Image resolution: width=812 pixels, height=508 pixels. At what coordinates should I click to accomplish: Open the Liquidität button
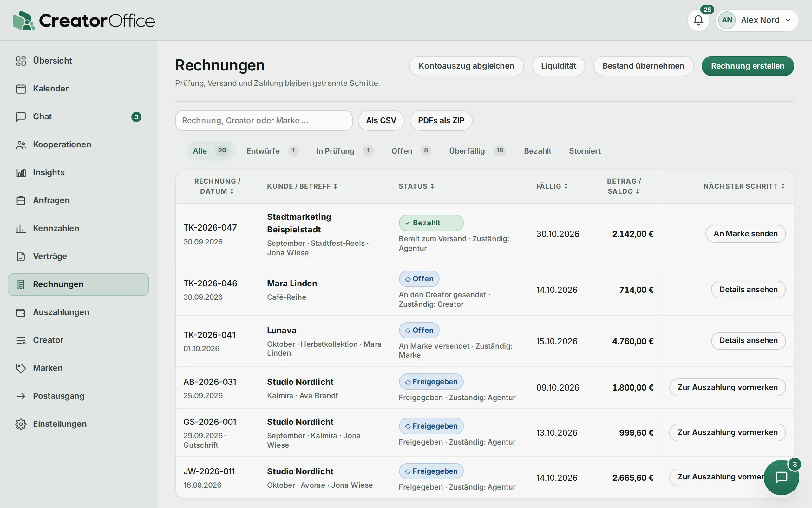click(558, 66)
